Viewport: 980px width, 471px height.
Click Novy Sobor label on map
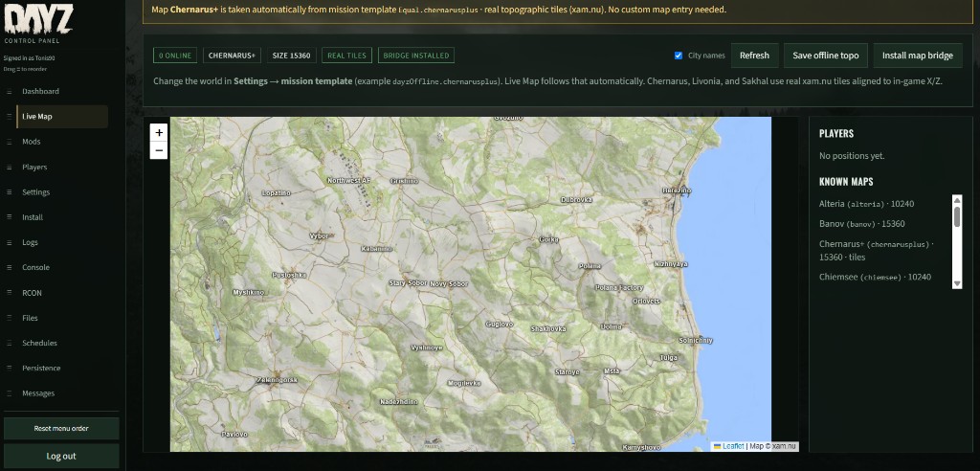(x=449, y=284)
